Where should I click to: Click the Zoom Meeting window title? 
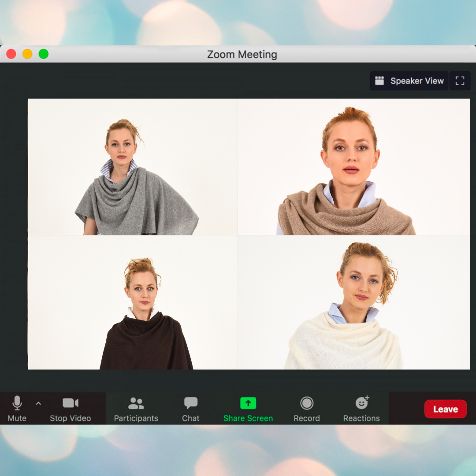click(x=242, y=54)
